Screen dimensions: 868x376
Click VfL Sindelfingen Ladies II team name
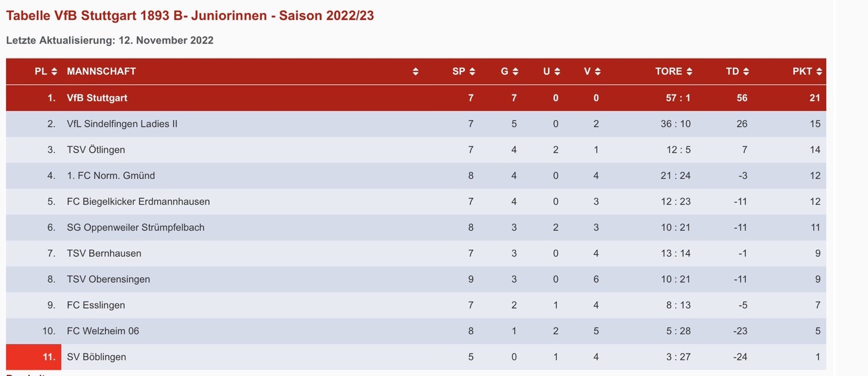pyautogui.click(x=121, y=124)
